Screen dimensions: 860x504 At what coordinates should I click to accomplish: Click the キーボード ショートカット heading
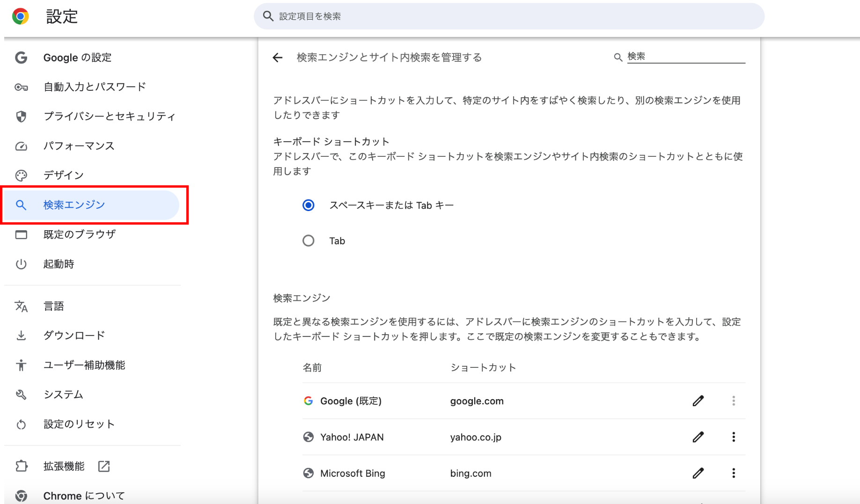(x=331, y=142)
